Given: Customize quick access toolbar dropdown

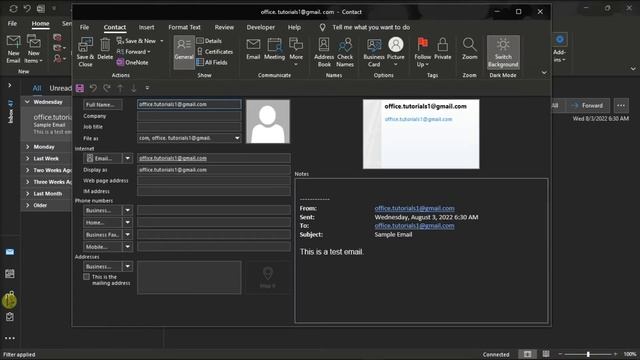Looking at the screenshot, I should tap(147, 88).
